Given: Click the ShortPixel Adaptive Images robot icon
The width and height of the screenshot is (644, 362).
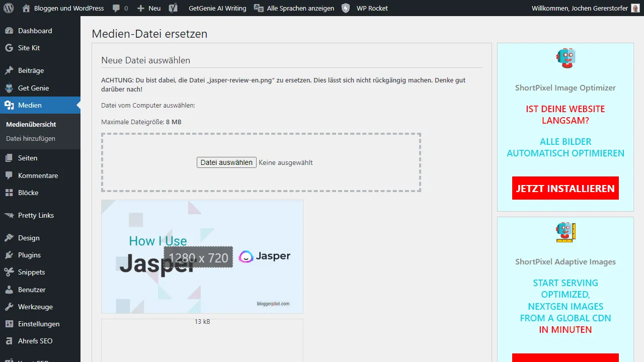Looking at the screenshot, I should [x=566, y=232].
